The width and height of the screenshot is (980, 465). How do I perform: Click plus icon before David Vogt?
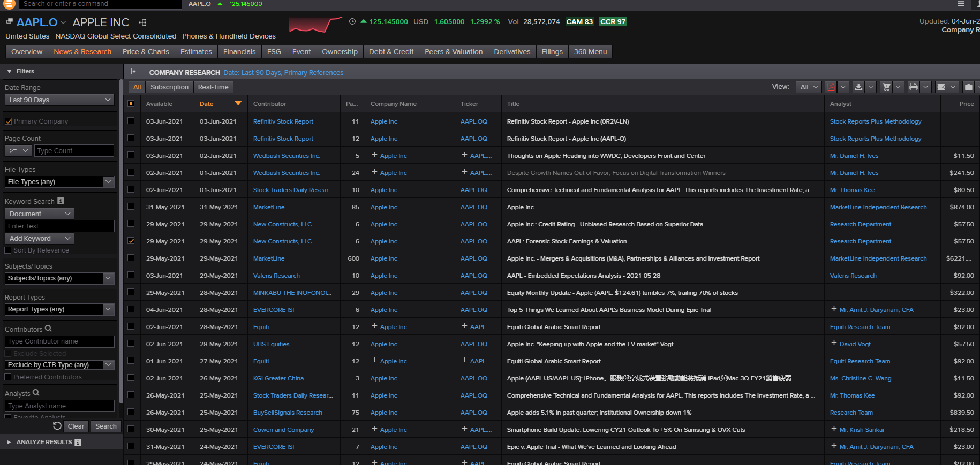click(x=834, y=344)
